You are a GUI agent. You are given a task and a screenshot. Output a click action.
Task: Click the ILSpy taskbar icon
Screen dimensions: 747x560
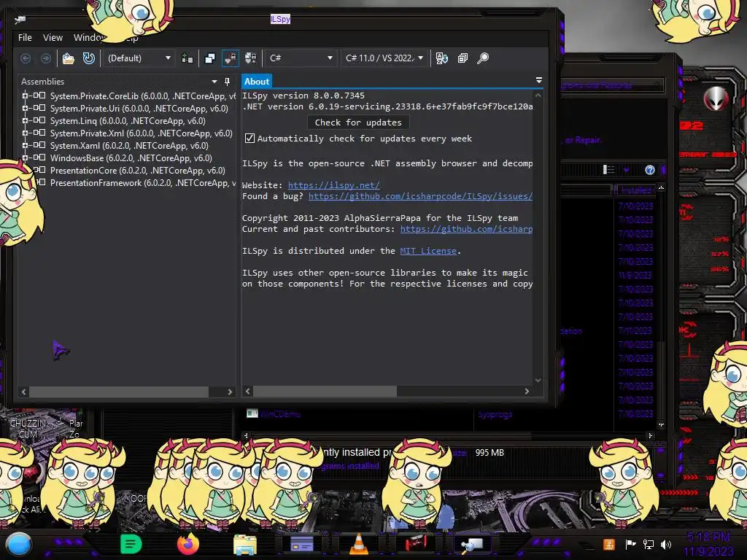tap(472, 544)
